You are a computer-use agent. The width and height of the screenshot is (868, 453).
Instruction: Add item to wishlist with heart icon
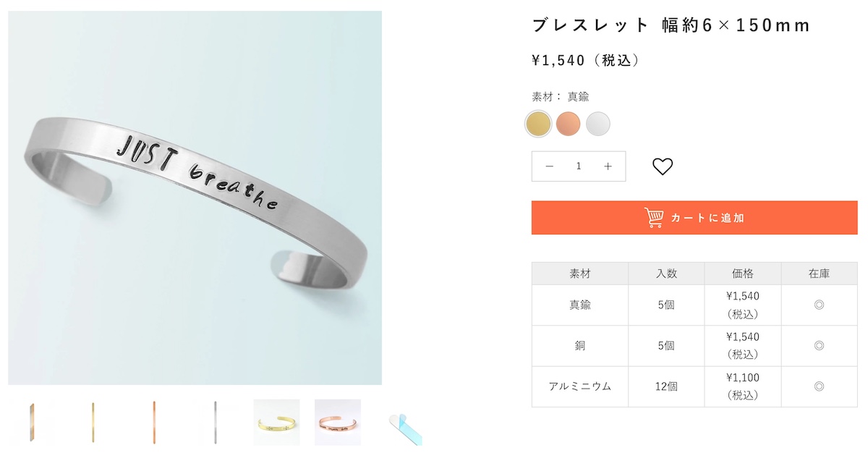click(x=663, y=166)
